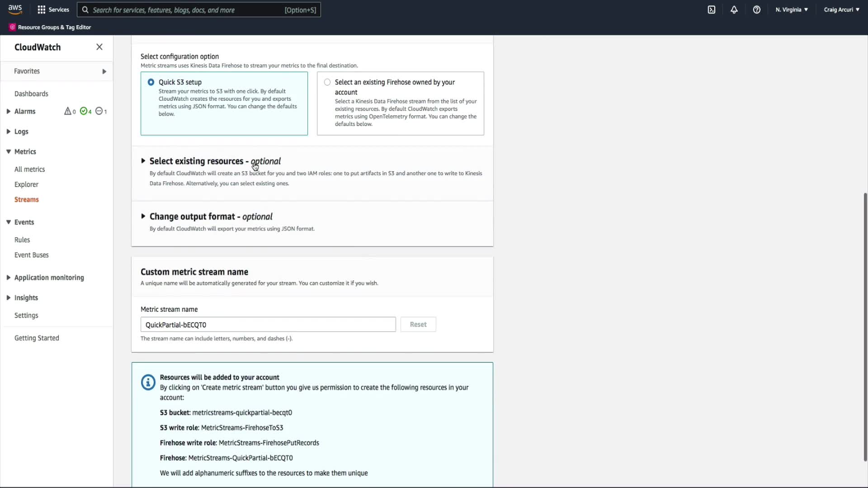
Task: Select Quick S3 setup radio option
Action: point(151,82)
